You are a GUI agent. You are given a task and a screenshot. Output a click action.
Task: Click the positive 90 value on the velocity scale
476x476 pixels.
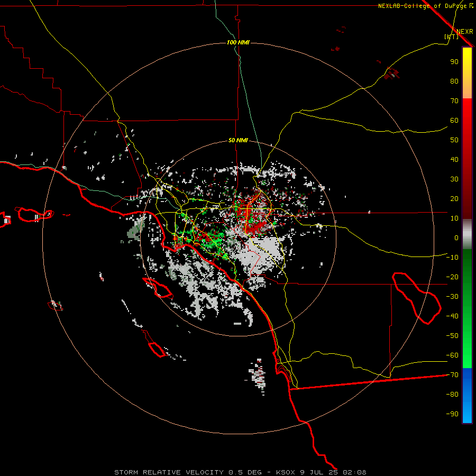tap(454, 62)
